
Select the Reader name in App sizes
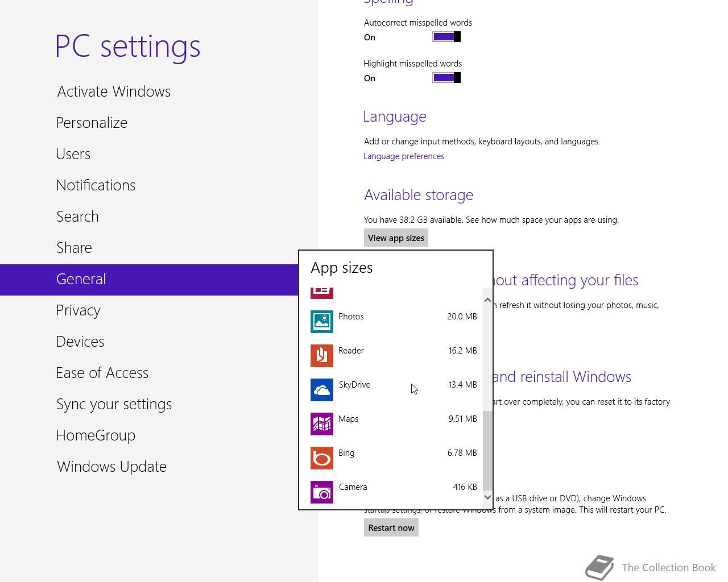click(x=351, y=351)
